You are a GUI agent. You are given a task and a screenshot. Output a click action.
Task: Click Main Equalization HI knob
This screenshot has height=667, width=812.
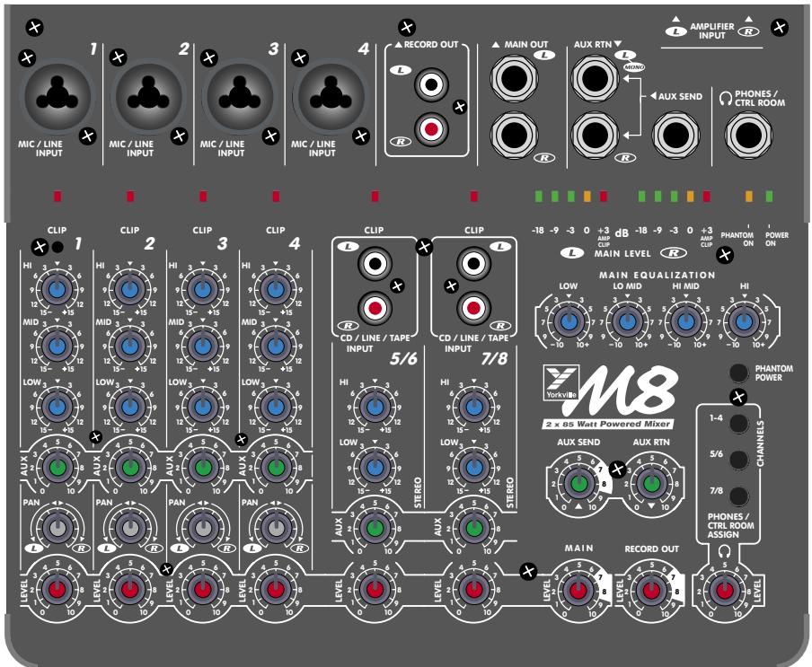click(x=744, y=321)
